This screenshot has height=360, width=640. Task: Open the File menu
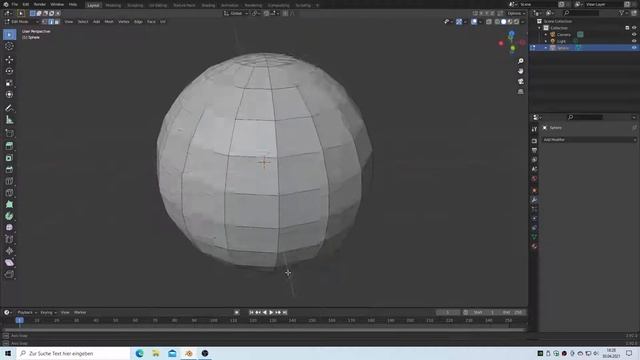(x=15, y=4)
